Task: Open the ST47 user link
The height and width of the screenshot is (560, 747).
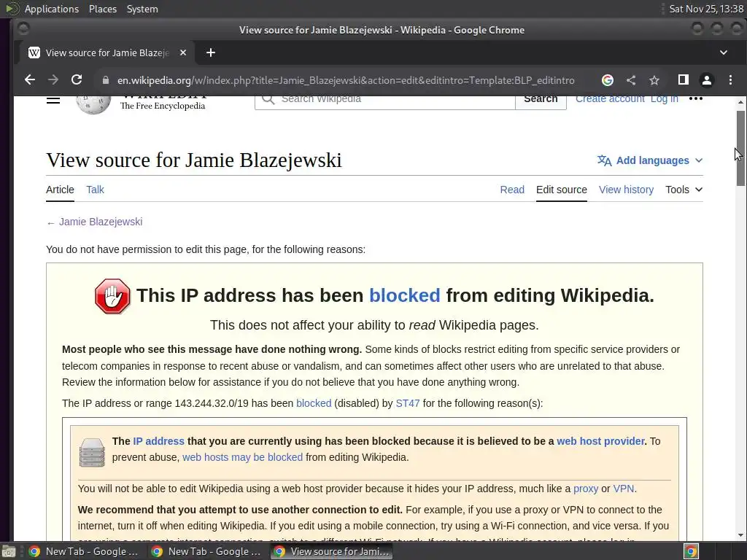Action: tap(407, 403)
